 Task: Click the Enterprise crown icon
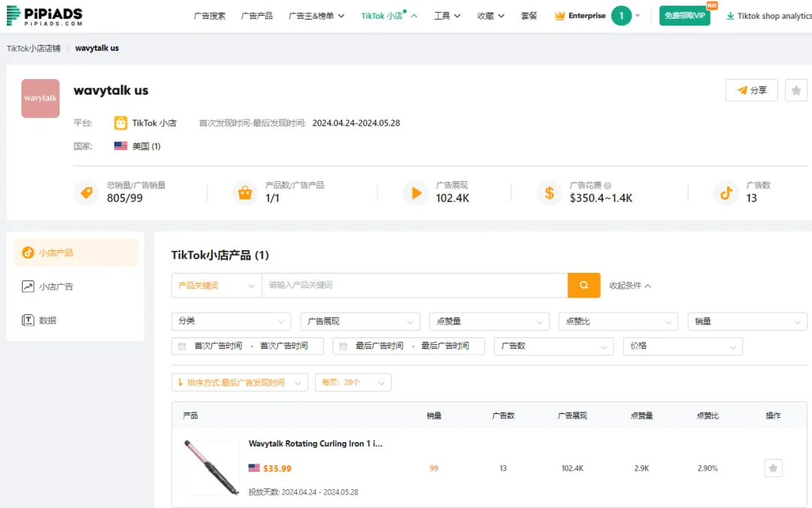tap(559, 16)
